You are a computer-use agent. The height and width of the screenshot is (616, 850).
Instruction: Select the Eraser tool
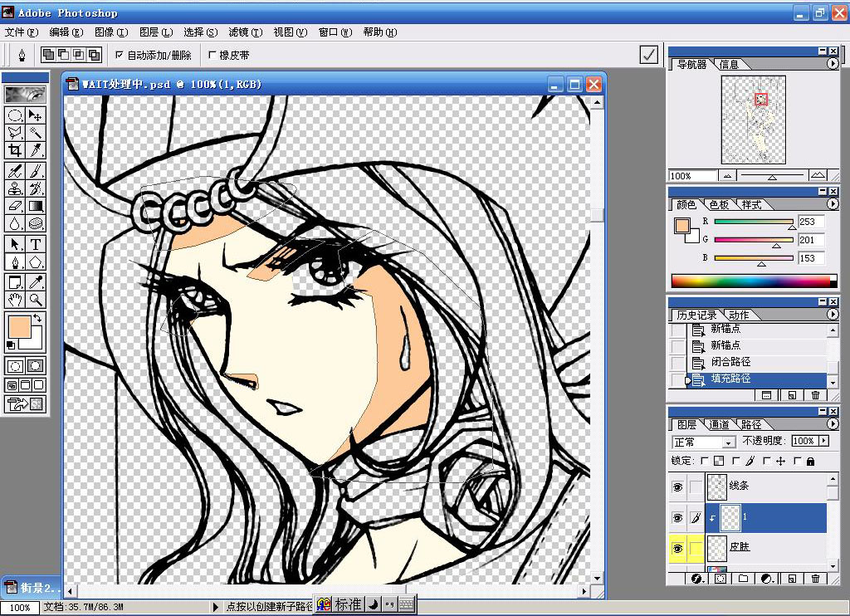[15, 206]
